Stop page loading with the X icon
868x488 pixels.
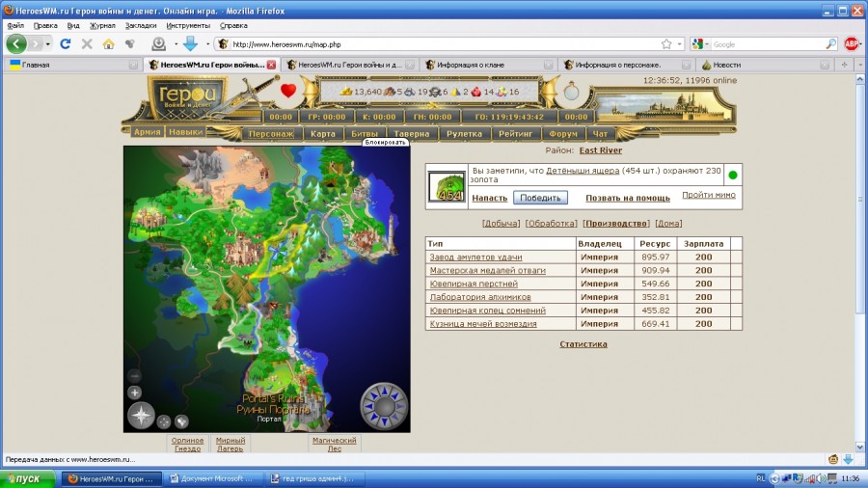coord(87,43)
